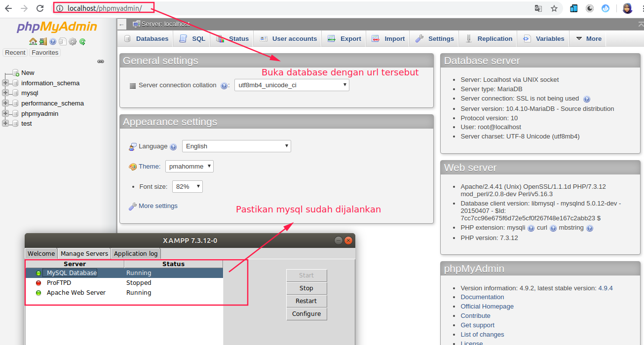
Task: Click Configure button in XAMPP window
Action: pyautogui.click(x=306, y=313)
